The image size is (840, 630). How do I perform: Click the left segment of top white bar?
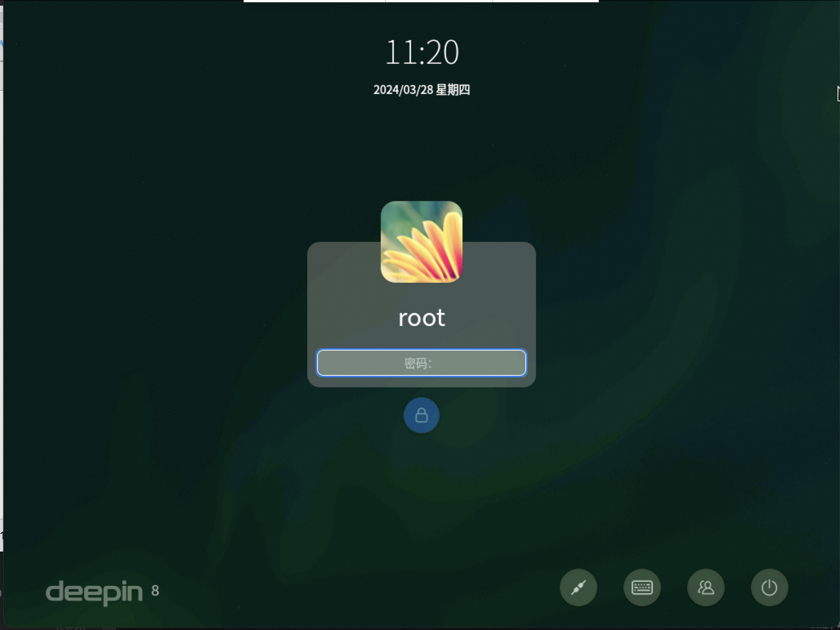(315, 1)
